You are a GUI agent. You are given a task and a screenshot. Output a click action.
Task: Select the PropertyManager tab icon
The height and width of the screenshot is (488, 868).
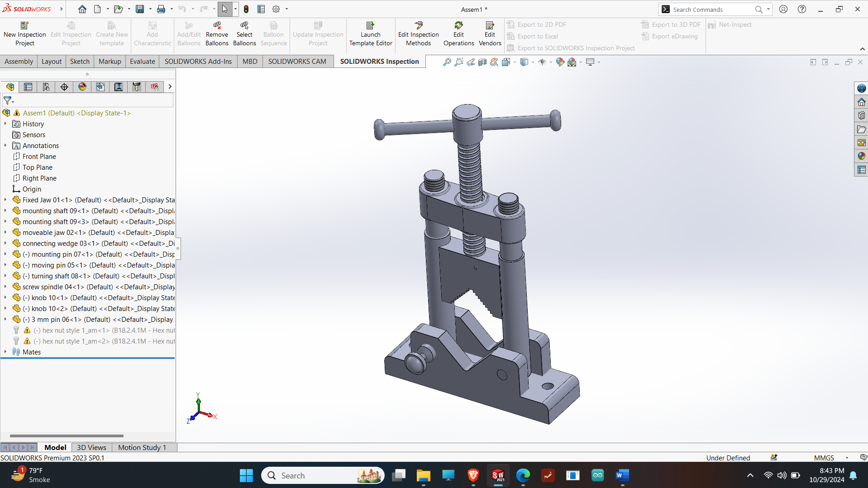[x=28, y=87]
